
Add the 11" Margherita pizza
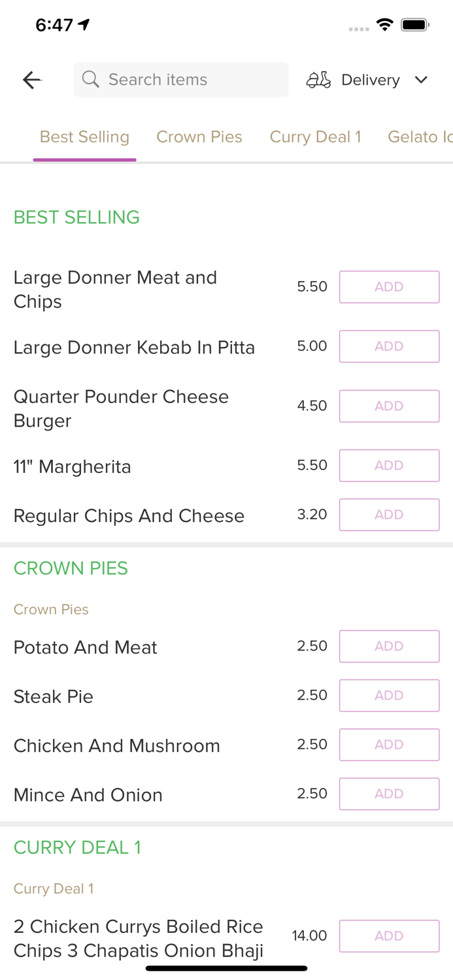coord(389,465)
